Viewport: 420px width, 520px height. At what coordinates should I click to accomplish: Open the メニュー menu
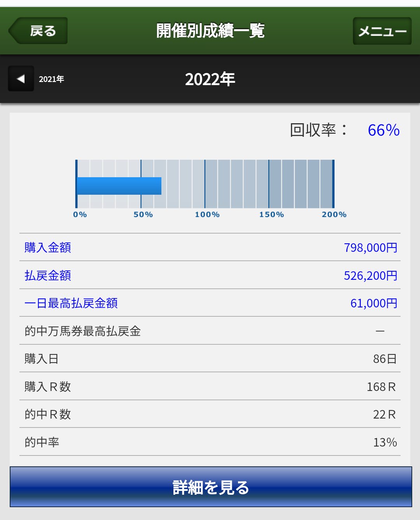382,31
